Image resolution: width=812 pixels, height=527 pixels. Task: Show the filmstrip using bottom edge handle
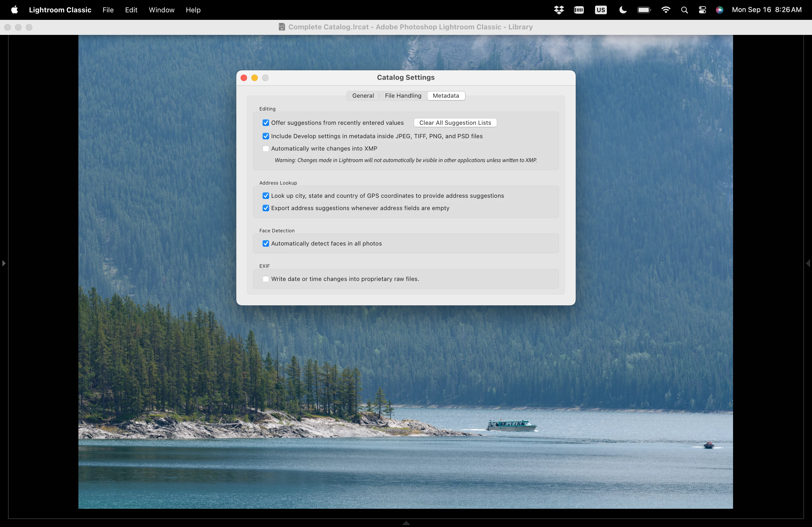[x=406, y=523]
